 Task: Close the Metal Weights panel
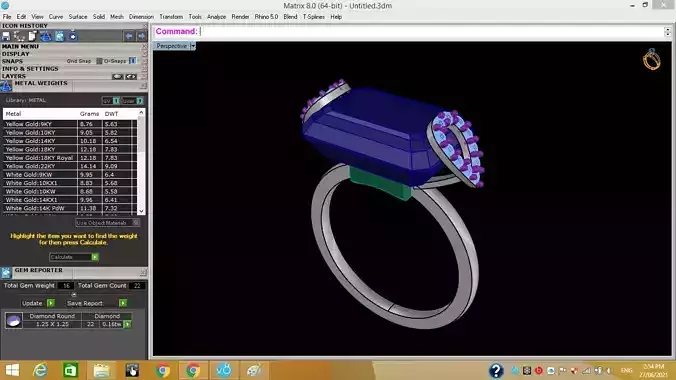tap(143, 86)
